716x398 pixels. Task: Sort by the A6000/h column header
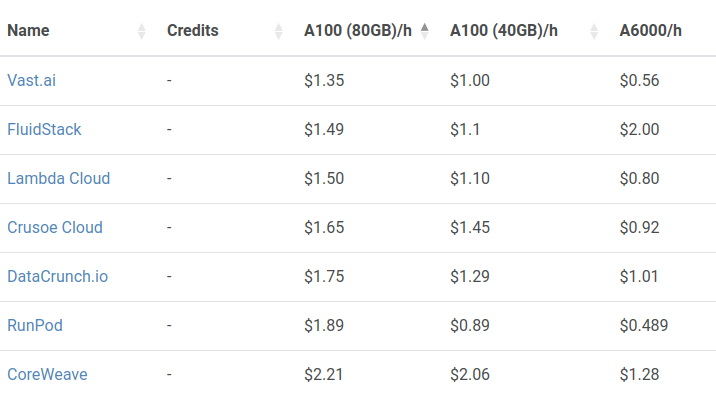tap(651, 31)
